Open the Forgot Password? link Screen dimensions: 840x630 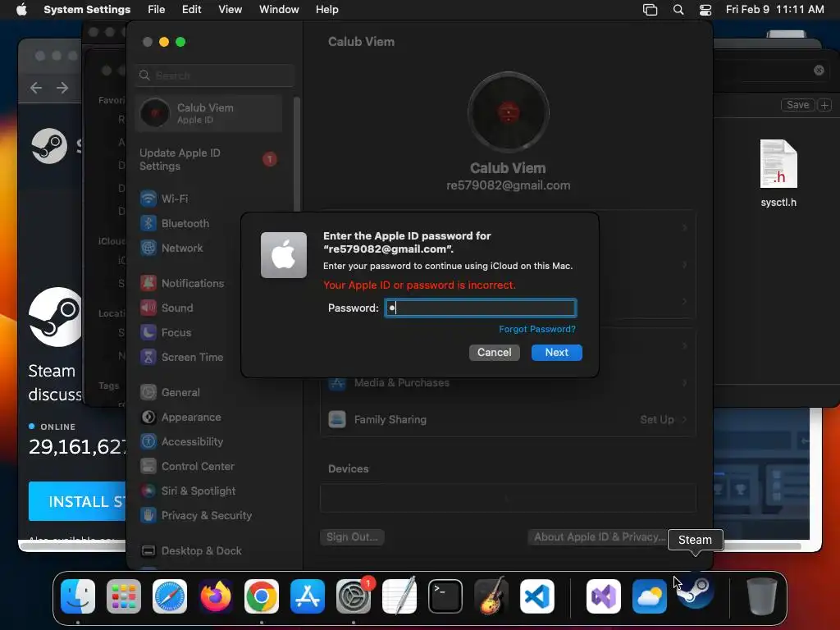[536, 329]
